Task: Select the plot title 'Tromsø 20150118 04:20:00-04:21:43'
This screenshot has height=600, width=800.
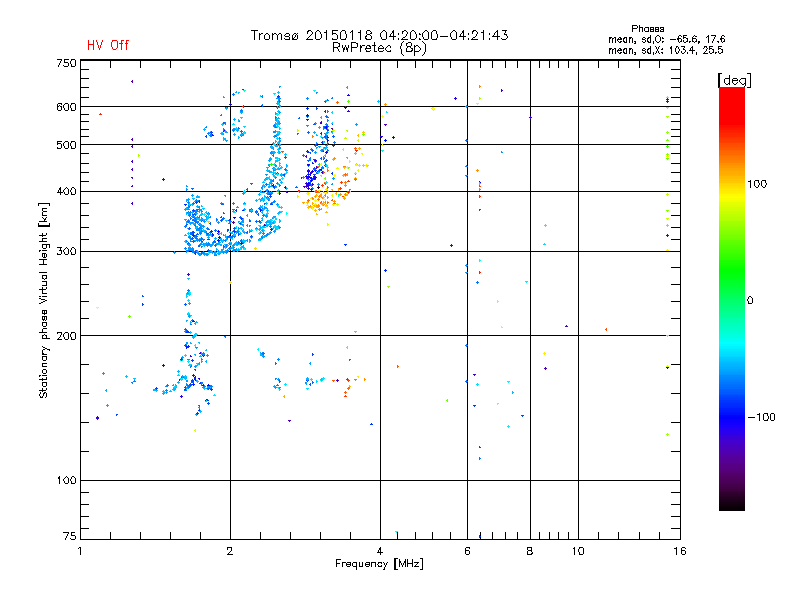Action: 379,35
